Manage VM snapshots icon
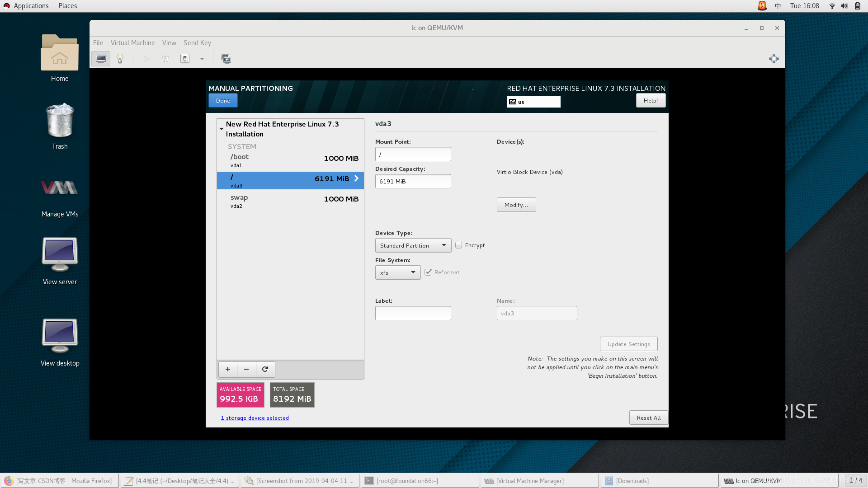Screen dimensions: 868x488 coord(226,59)
